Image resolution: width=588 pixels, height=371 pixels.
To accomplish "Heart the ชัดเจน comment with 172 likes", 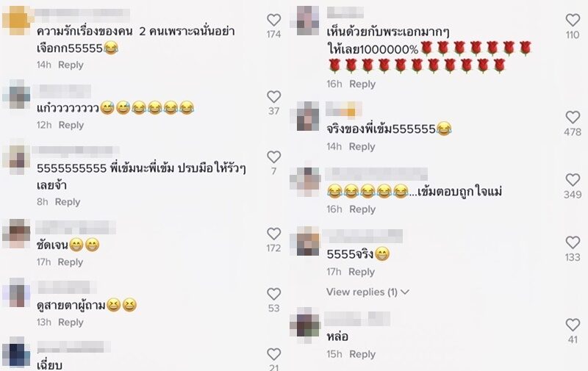I will tap(273, 234).
